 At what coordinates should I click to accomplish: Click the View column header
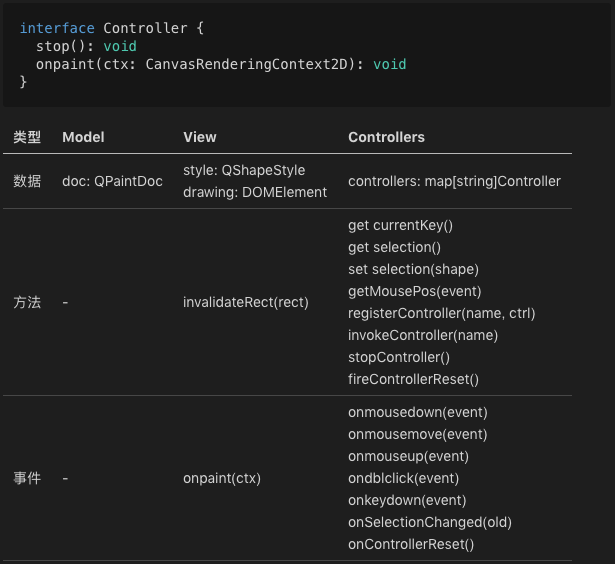pos(200,137)
